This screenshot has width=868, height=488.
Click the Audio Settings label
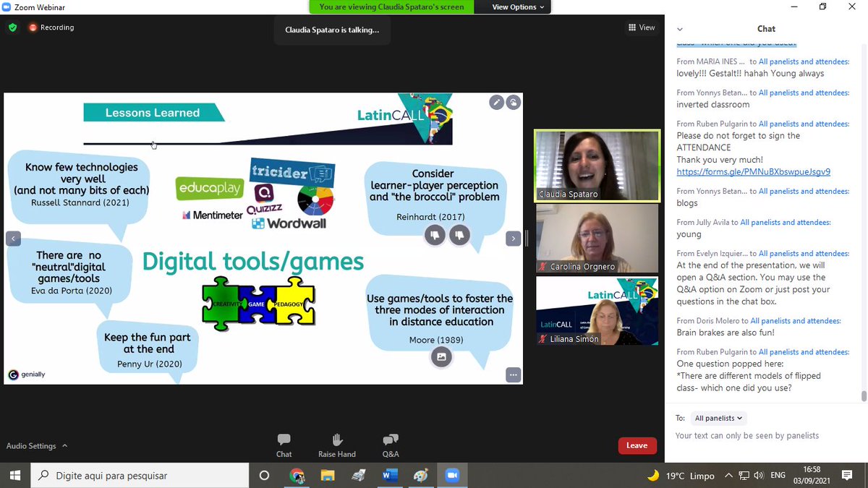point(31,446)
